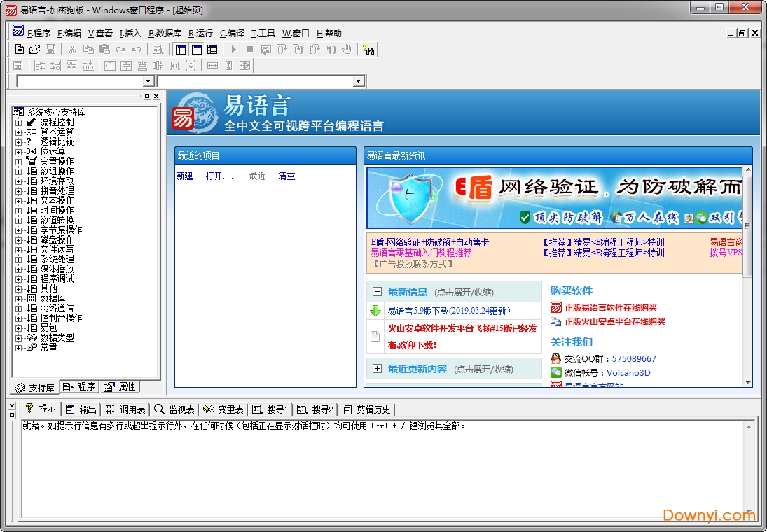Switch to the 变量表 tab at the bottom

(x=224, y=409)
